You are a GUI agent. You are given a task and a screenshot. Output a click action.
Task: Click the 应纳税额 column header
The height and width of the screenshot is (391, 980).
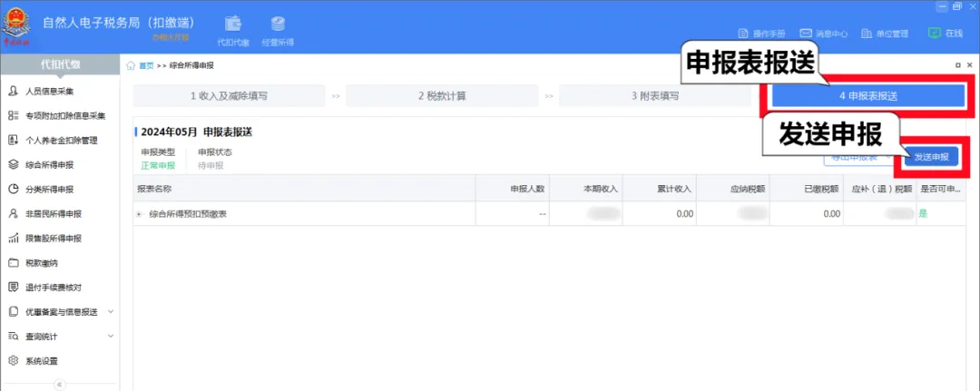pyautogui.click(x=733, y=188)
